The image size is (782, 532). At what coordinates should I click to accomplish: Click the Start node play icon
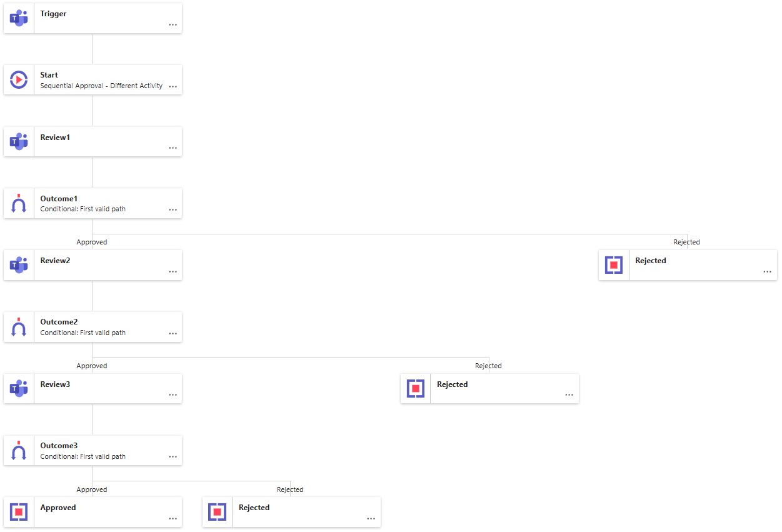tap(19, 79)
